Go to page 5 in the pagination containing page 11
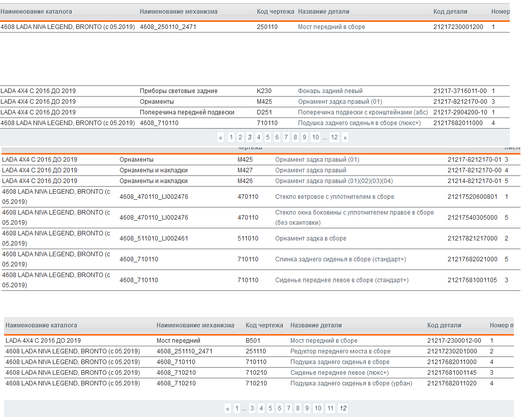Screen dimensions: 523x420 (x=270, y=408)
